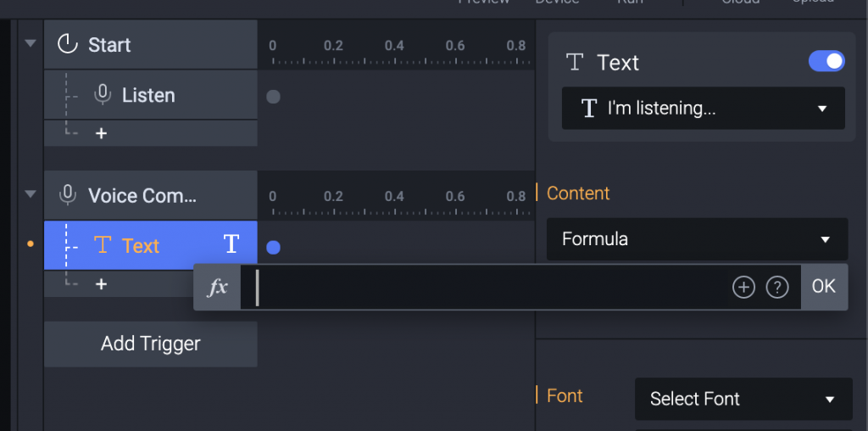Screen dimensions: 868x431
Task: Open the formula help question mark
Action: 776,288
